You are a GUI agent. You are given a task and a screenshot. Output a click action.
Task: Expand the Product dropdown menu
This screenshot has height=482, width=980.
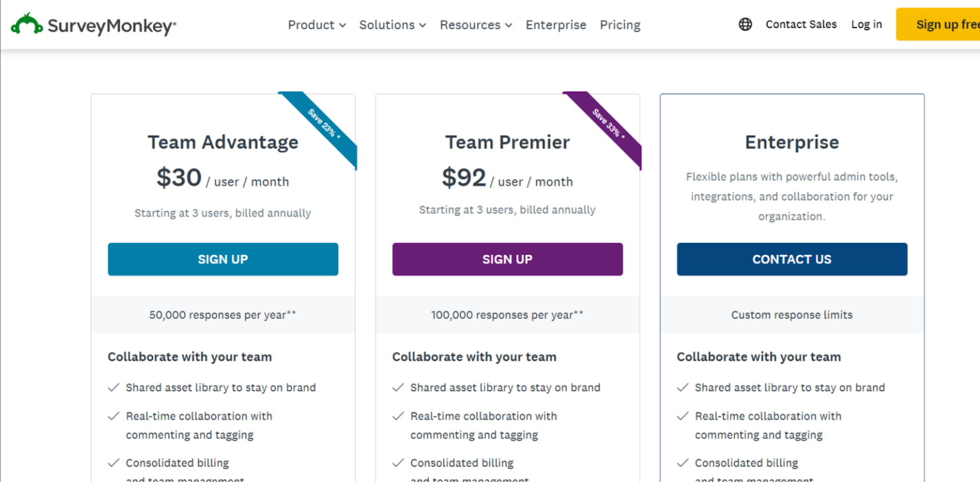(x=316, y=25)
